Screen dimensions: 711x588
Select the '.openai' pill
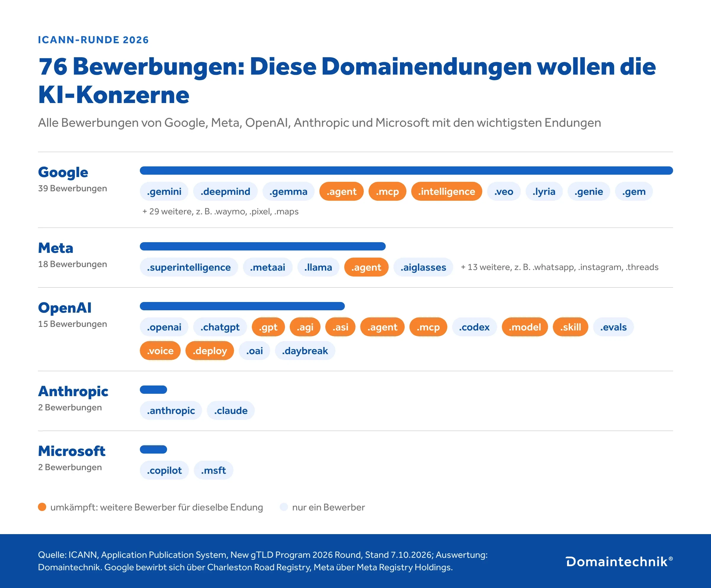tap(164, 327)
